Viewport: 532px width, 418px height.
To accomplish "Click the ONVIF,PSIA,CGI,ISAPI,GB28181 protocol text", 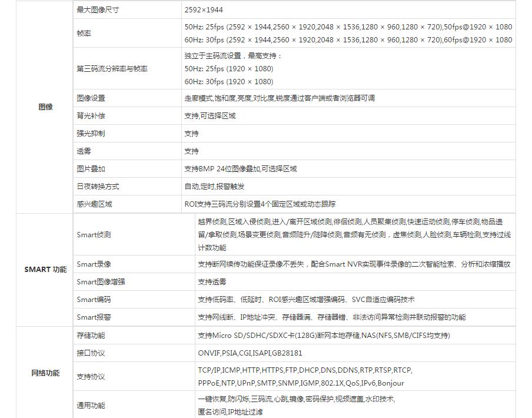I will pyautogui.click(x=250, y=353).
